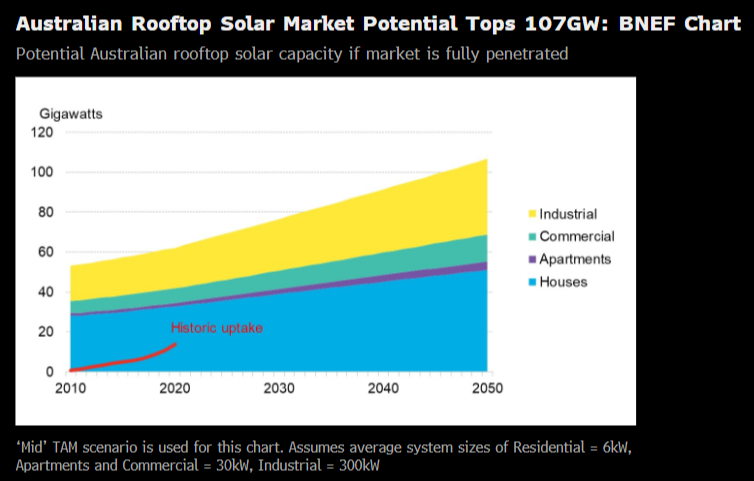Click the footnote line starting "'Mid' TAM scenario"

[x=324, y=447]
